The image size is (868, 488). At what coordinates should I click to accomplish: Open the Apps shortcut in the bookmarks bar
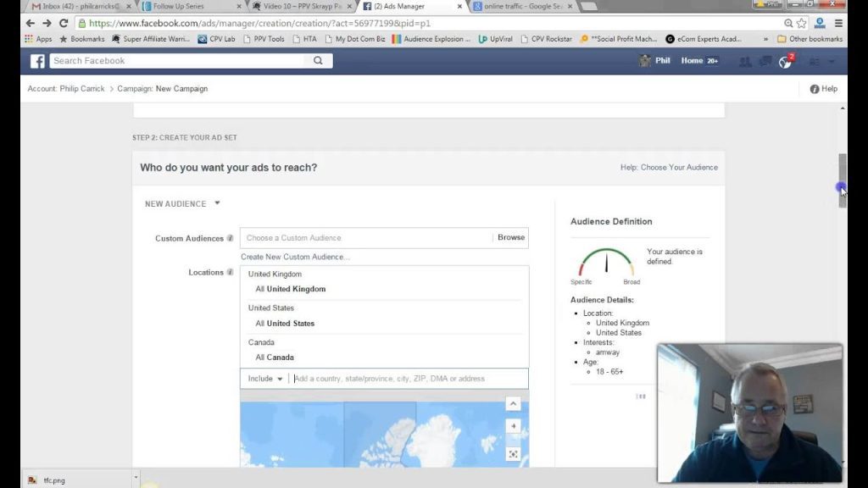[38, 39]
